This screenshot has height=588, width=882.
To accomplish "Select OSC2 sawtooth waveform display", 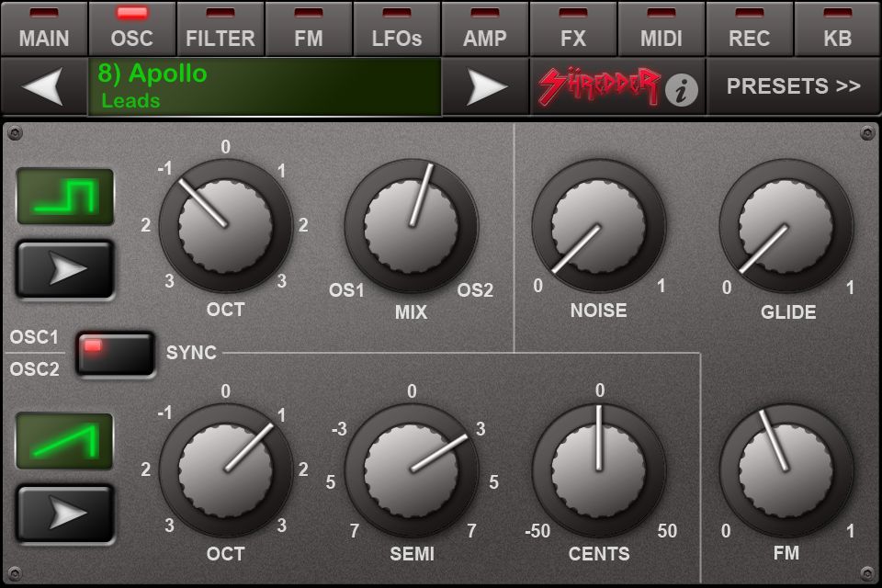I will coord(65,441).
